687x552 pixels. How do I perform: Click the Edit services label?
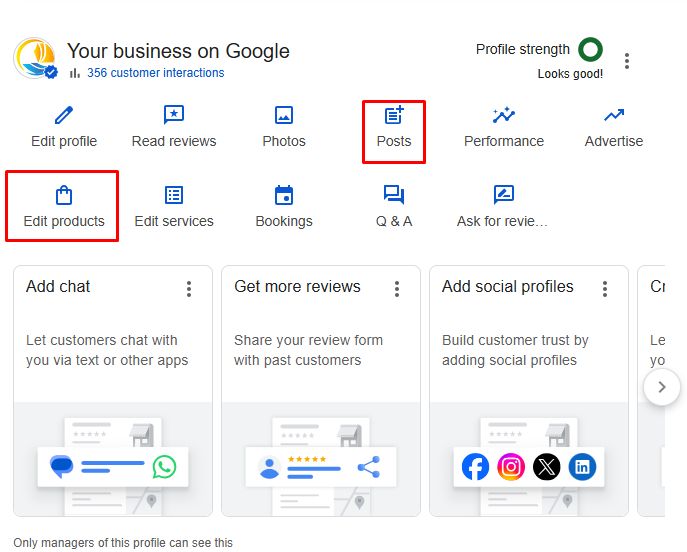(x=174, y=221)
